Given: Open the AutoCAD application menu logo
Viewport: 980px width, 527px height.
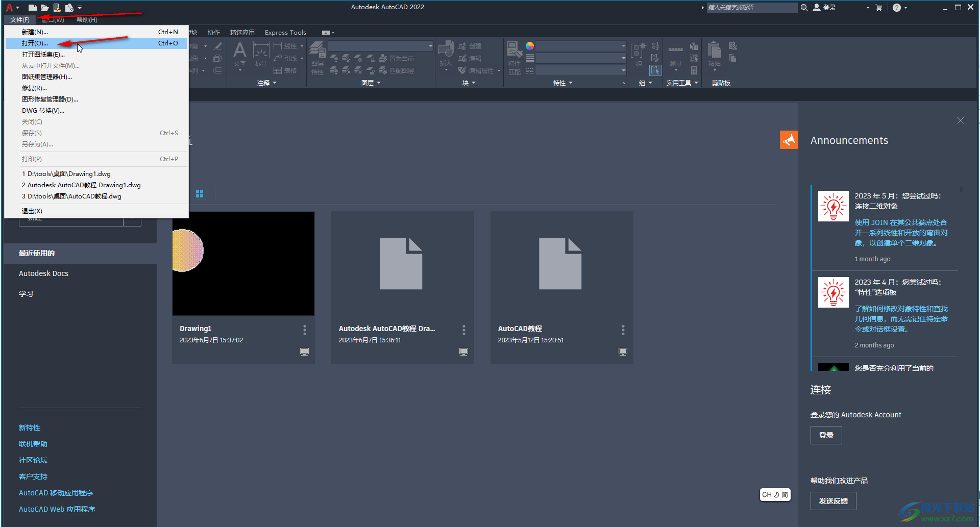Looking at the screenshot, I should [x=10, y=7].
